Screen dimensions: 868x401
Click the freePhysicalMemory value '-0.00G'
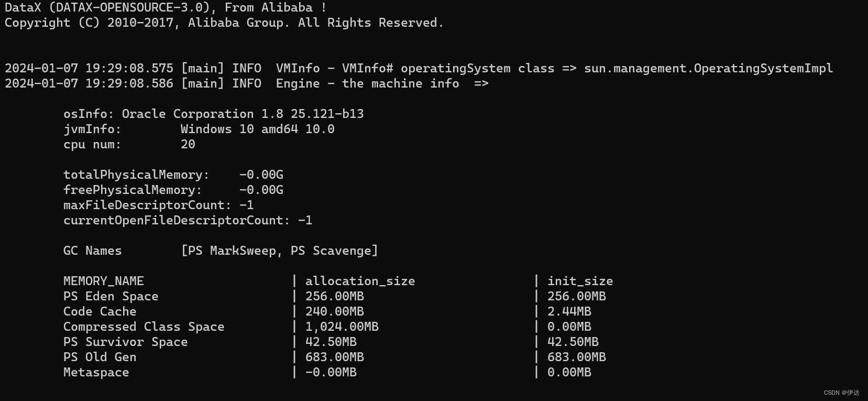coord(261,190)
